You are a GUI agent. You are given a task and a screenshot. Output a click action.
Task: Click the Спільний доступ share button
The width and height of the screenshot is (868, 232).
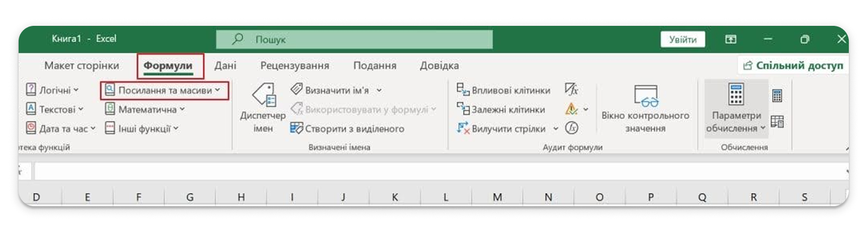click(793, 66)
